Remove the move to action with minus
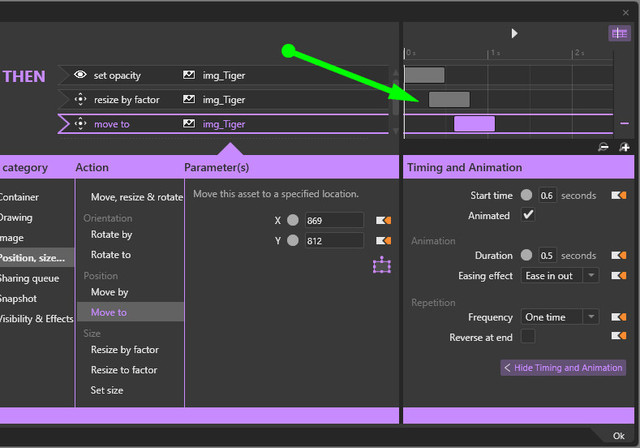Image resolution: width=640 pixels, height=448 pixels. pyautogui.click(x=624, y=123)
